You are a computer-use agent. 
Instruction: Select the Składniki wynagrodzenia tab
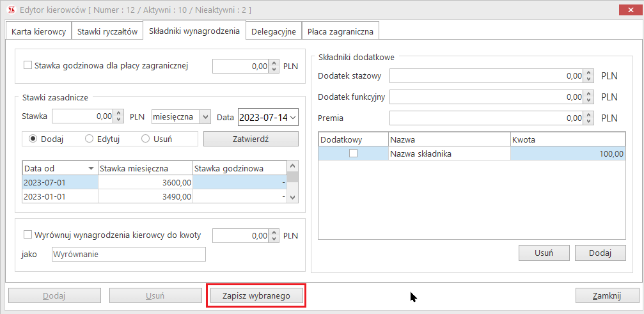(194, 30)
